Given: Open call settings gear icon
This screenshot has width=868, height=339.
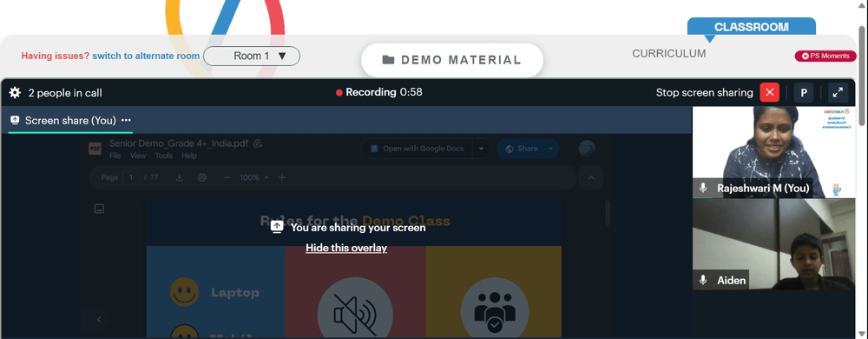Looking at the screenshot, I should (x=15, y=93).
